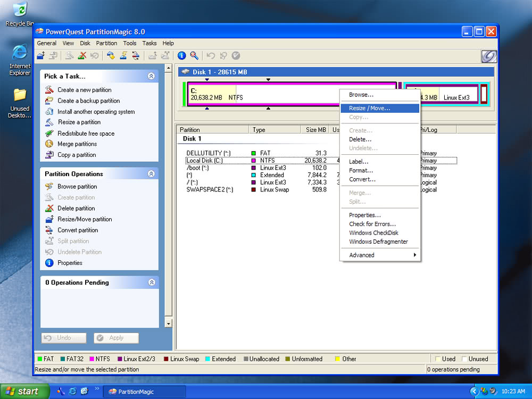The width and height of the screenshot is (532, 399).
Task: Click the Undo button in the task pane
Action: tap(64, 338)
